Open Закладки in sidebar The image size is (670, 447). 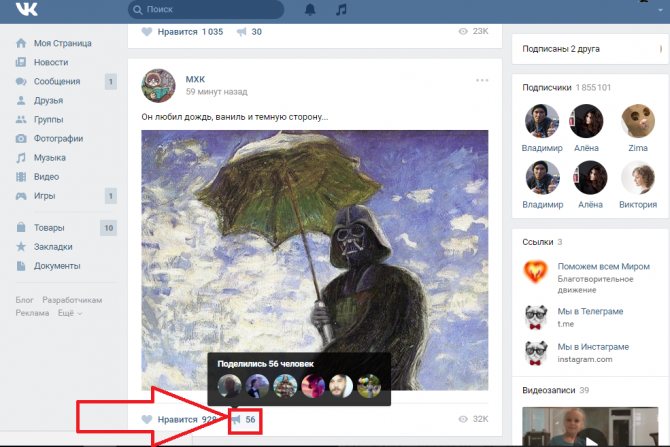[x=53, y=247]
